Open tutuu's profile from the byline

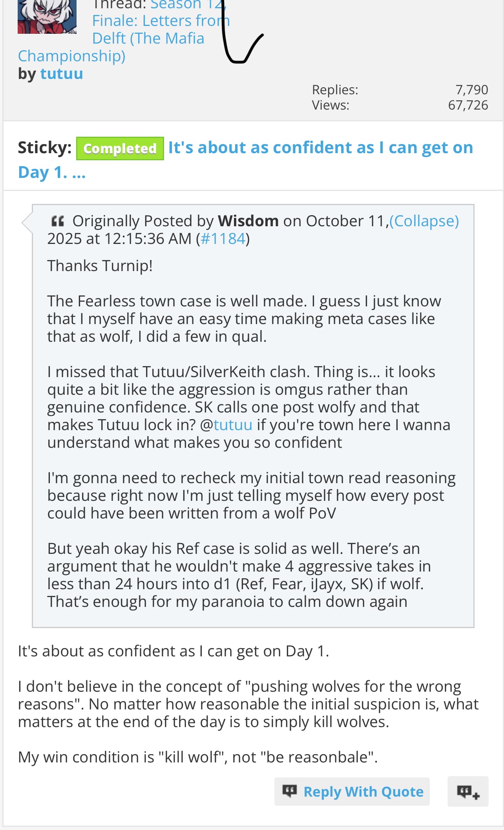tap(62, 74)
